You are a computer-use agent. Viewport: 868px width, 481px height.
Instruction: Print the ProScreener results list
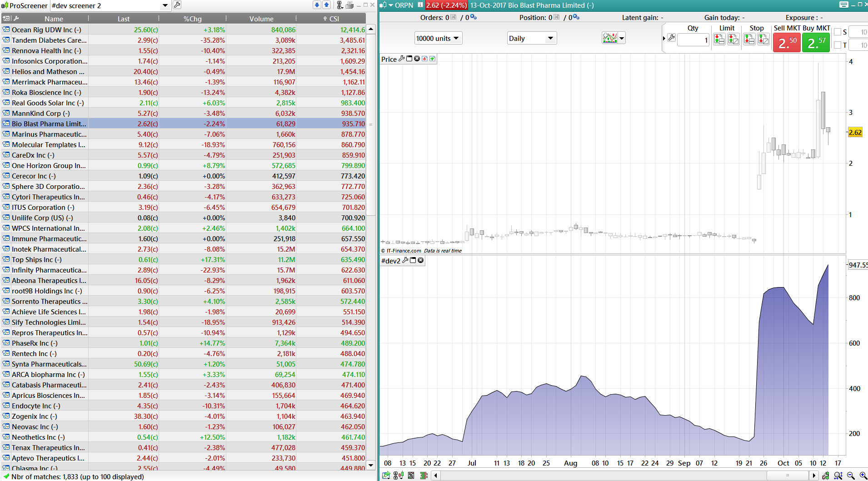pos(349,5)
